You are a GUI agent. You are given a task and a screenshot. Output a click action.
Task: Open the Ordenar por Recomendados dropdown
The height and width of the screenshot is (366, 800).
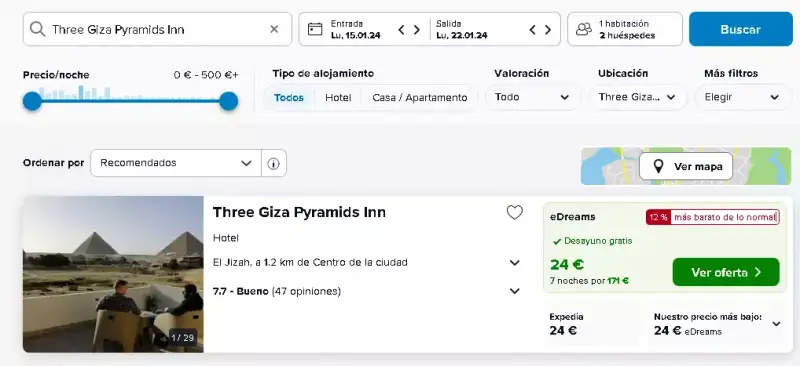176,163
